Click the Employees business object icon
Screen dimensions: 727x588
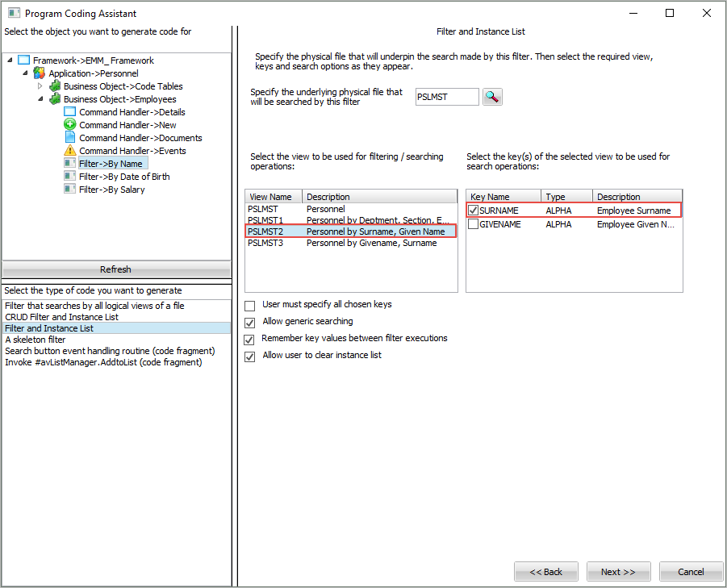(x=55, y=99)
